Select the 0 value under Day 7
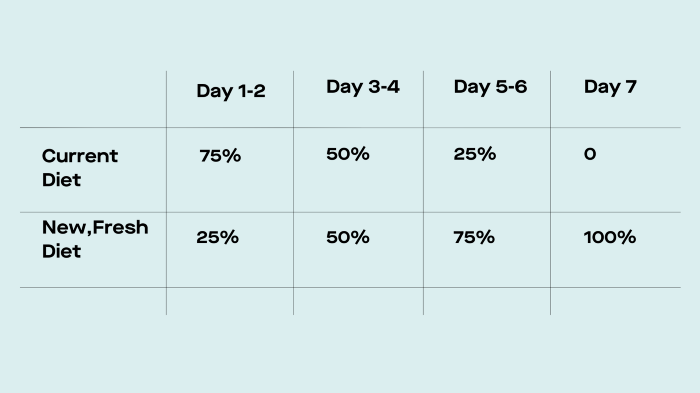700x393 pixels. (590, 154)
